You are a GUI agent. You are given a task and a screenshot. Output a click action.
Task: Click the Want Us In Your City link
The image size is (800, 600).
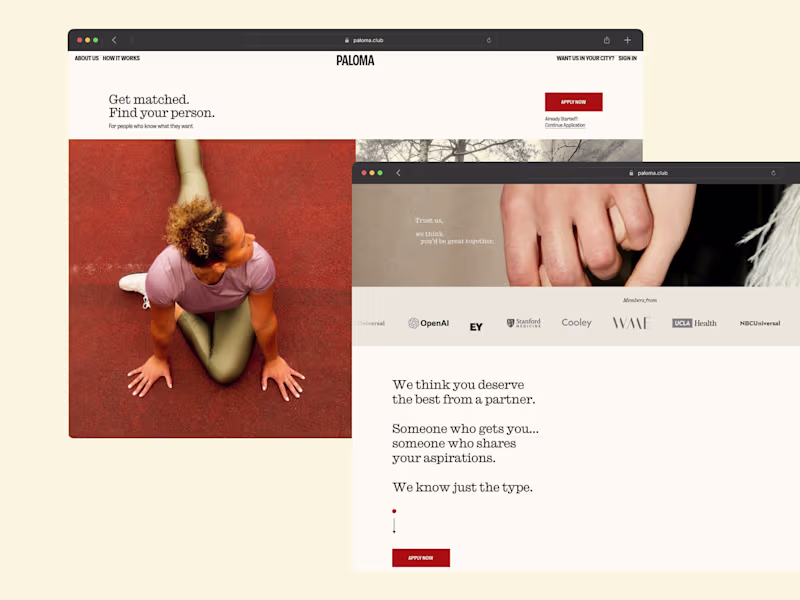(x=585, y=58)
